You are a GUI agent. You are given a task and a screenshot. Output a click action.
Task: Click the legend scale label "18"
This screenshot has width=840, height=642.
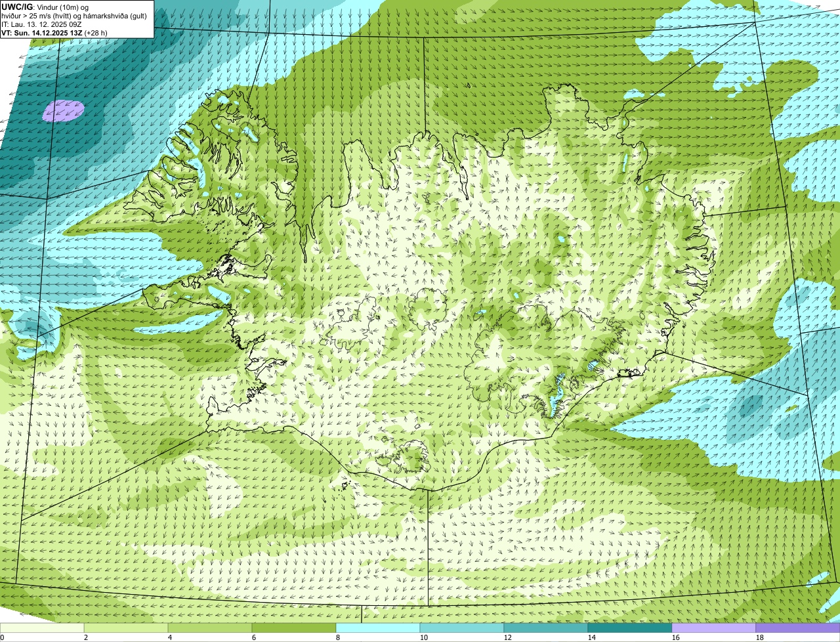pyautogui.click(x=760, y=637)
